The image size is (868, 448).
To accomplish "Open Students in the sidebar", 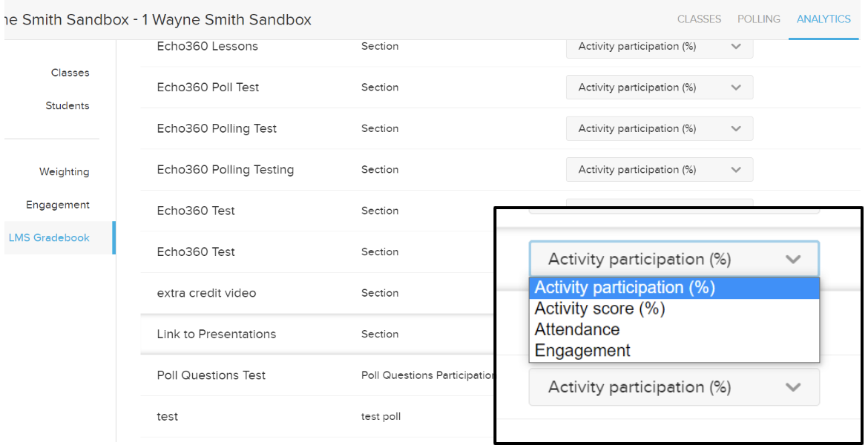I will pyautogui.click(x=67, y=105).
